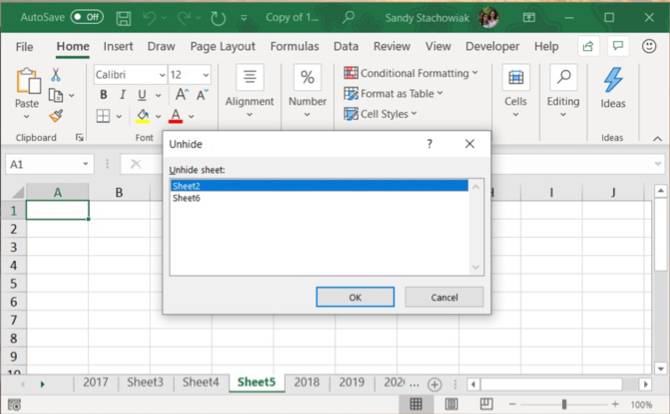Select Sheet2 in Unhide list
This screenshot has height=414, width=670.
pos(319,186)
